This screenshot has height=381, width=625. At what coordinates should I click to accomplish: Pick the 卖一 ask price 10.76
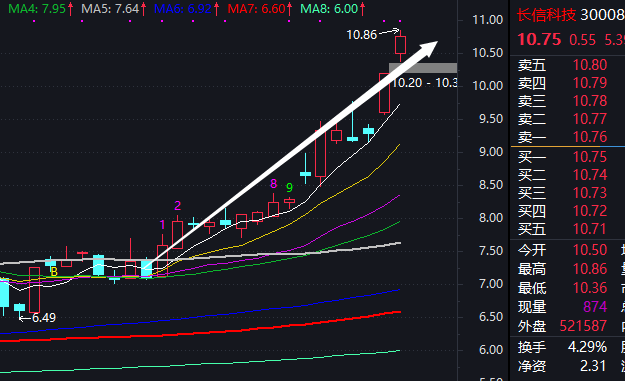590,137
